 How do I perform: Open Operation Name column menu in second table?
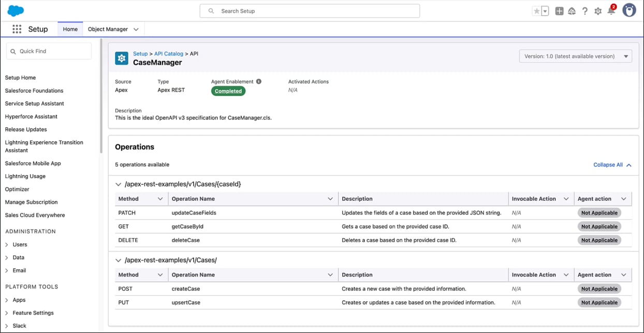(330, 275)
